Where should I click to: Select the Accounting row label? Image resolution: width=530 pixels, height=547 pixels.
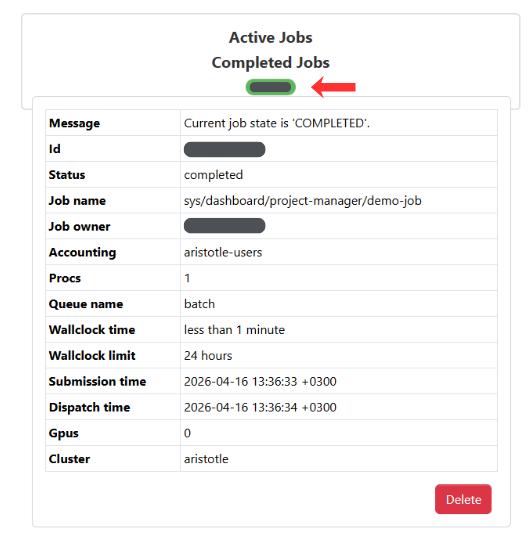coord(82,252)
